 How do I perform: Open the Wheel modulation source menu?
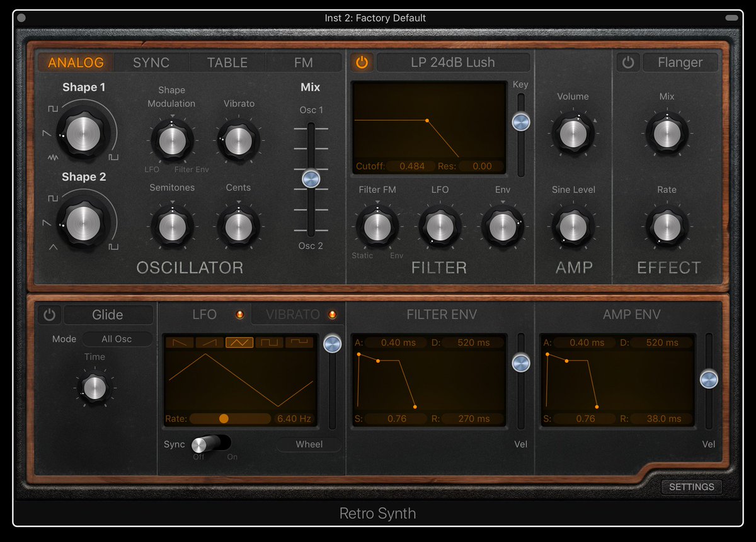(x=309, y=444)
